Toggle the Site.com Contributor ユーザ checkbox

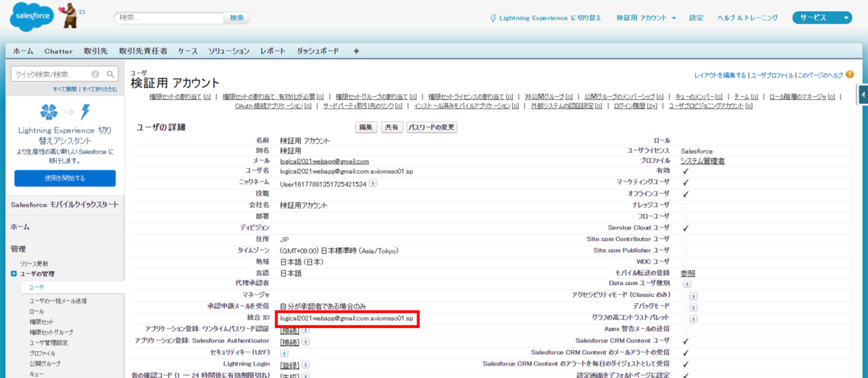coord(685,239)
